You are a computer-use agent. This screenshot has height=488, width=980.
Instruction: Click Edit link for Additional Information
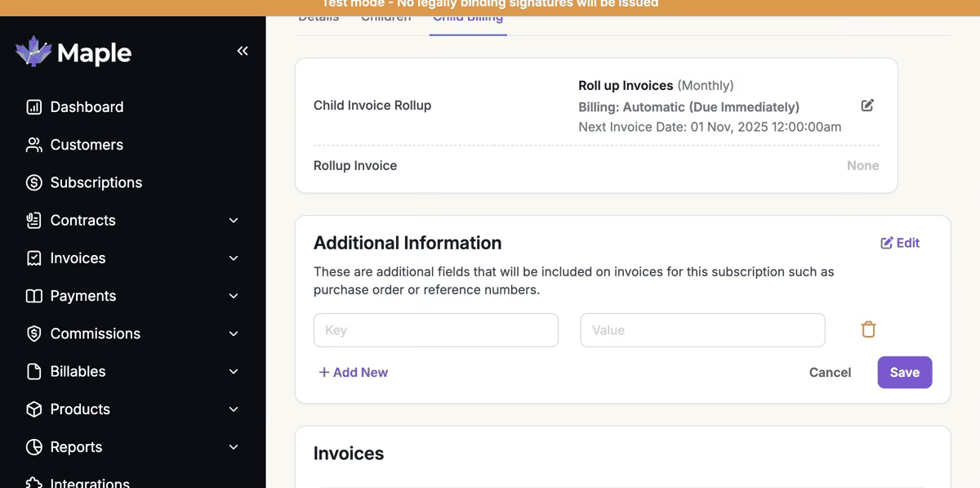900,243
